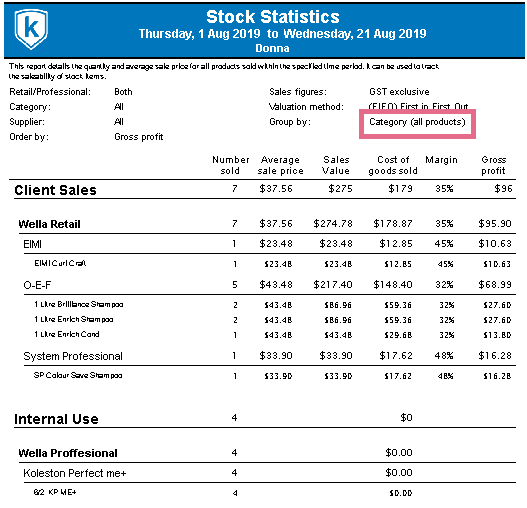Screen dimensions: 527x508
Task: Click the Sales Value column header
Action: tap(336, 165)
